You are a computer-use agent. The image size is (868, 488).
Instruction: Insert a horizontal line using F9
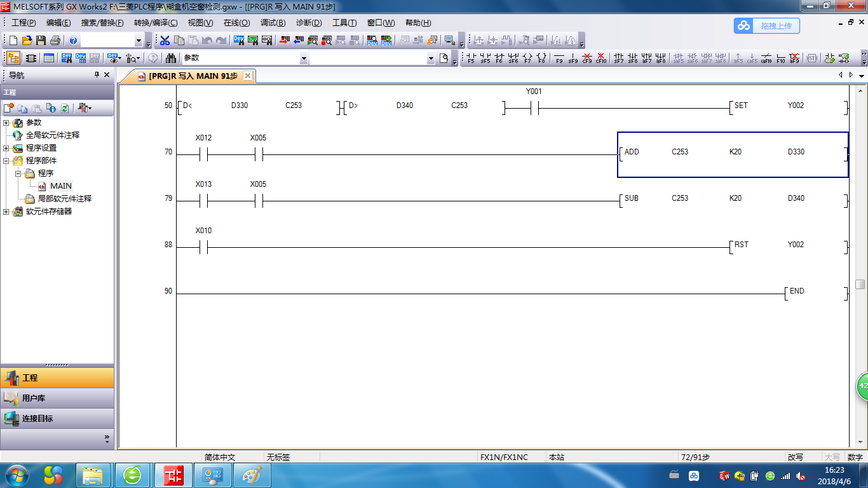559,58
